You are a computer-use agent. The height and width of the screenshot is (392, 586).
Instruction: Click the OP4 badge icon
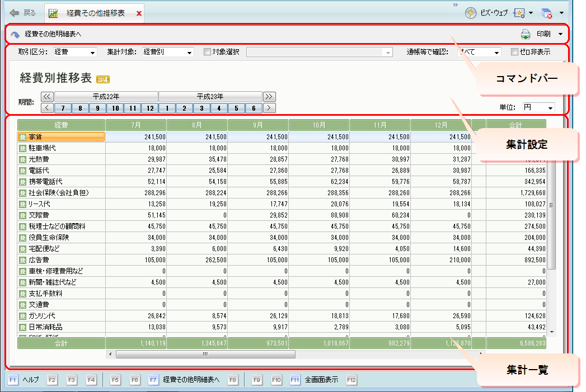(103, 79)
